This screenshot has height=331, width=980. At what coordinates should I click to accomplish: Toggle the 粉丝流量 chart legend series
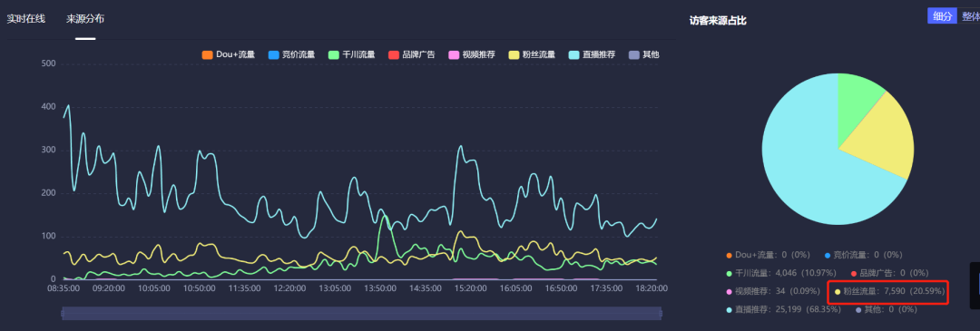[x=532, y=55]
